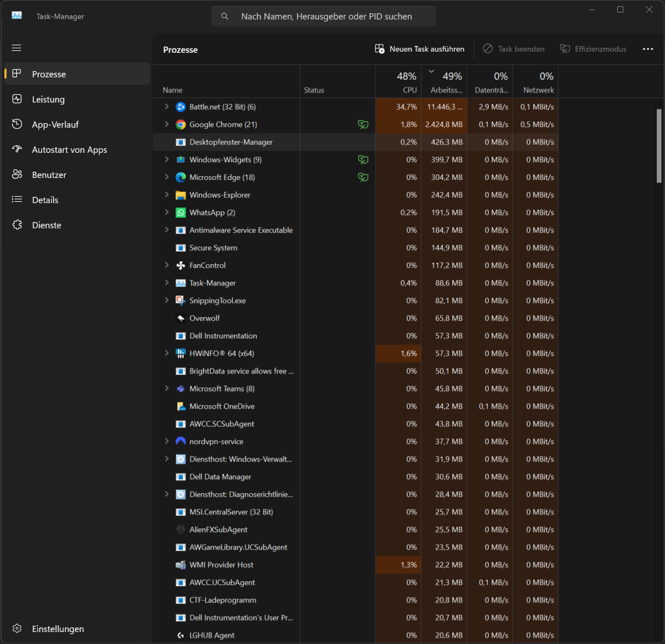Click the FanControl fan icon
The image size is (665, 644).
(181, 265)
